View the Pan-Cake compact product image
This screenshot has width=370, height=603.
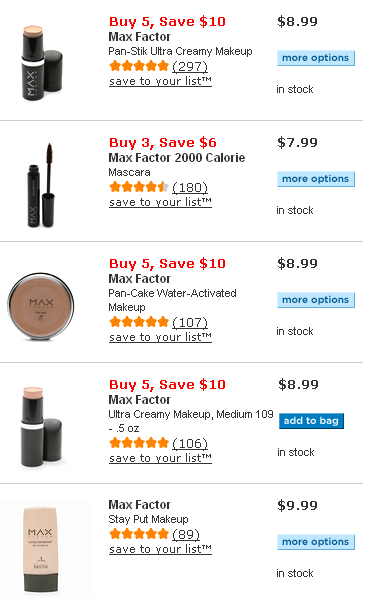41,306
